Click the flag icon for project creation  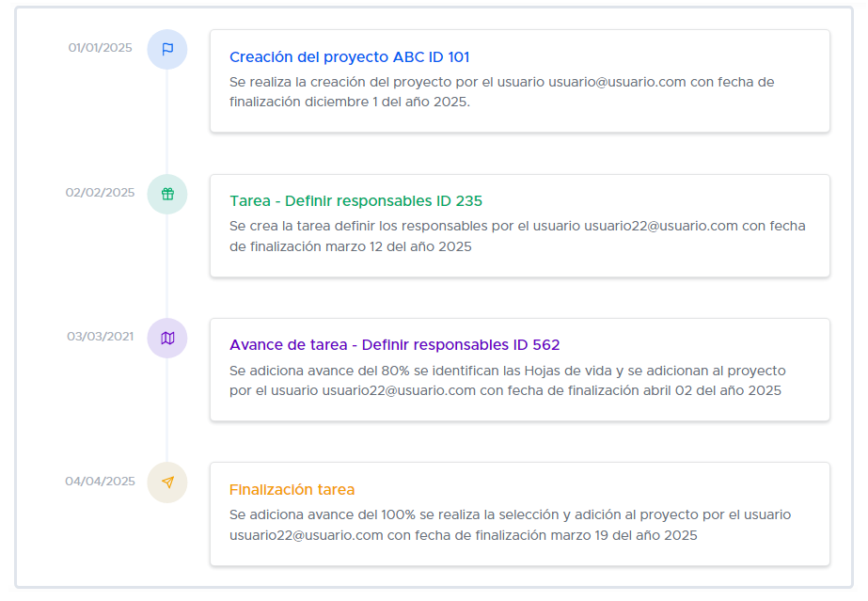point(167,50)
